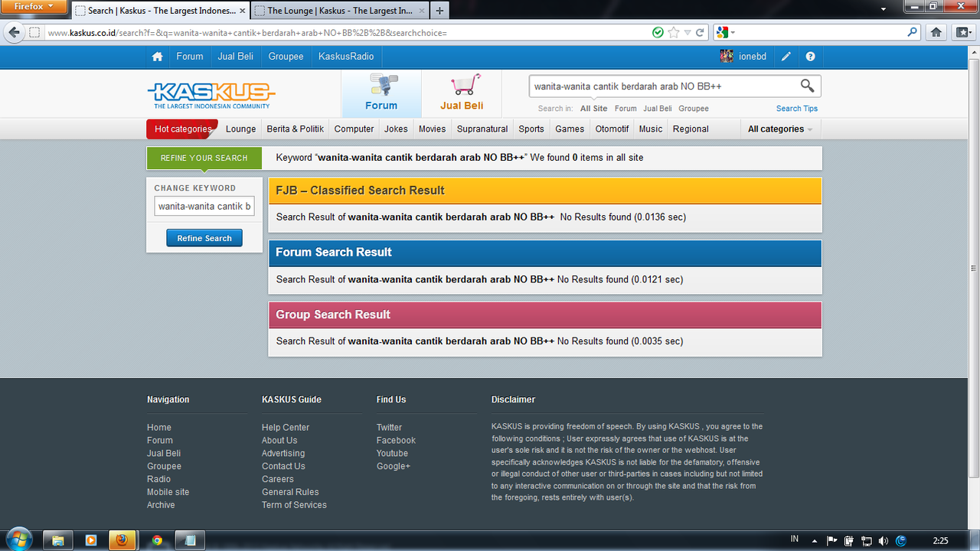Click the network tray icon

(x=867, y=540)
